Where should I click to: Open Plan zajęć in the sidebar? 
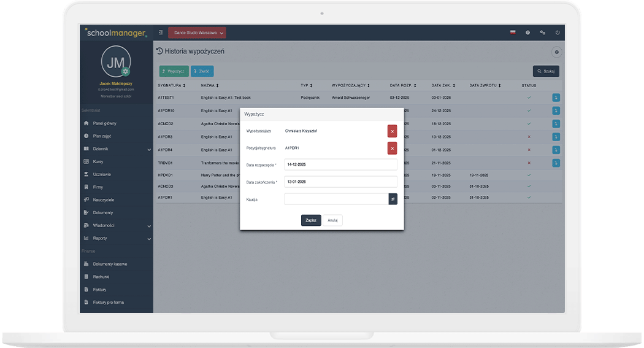click(102, 136)
